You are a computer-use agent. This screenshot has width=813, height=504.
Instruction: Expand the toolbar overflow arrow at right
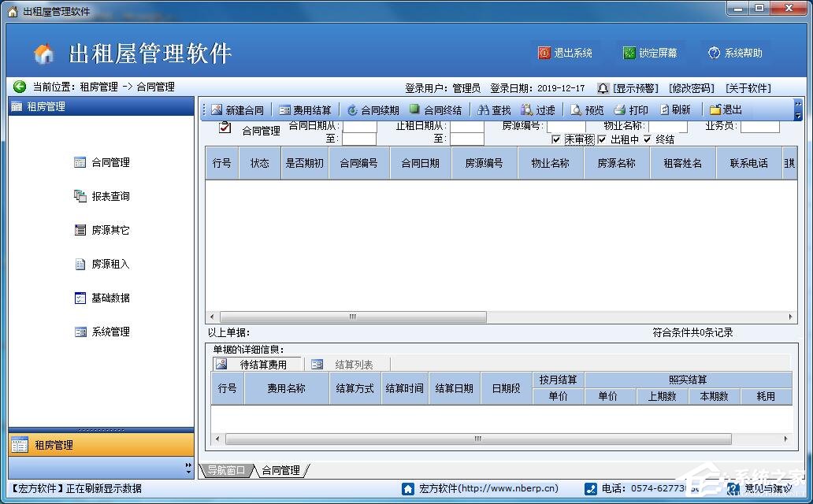click(797, 116)
